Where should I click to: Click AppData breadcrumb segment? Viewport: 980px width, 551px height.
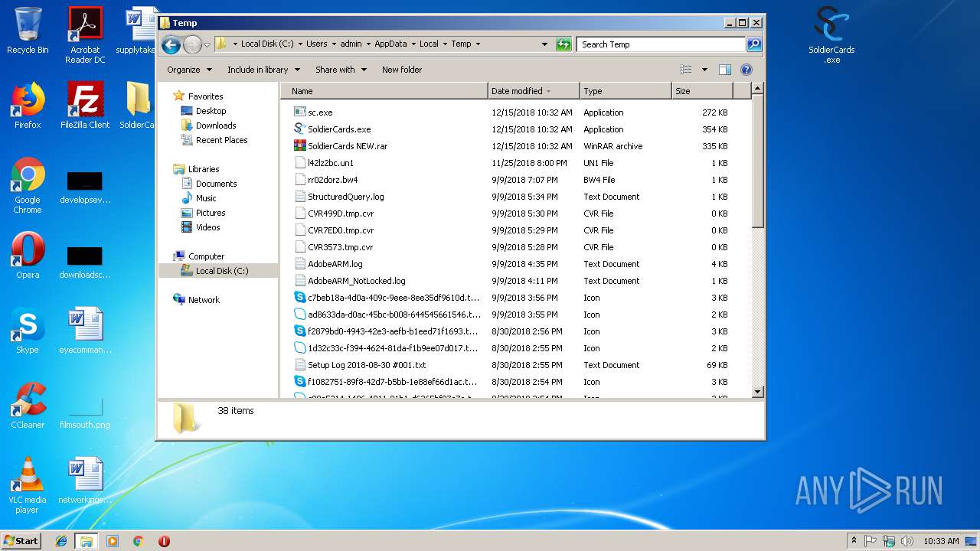pyautogui.click(x=390, y=44)
